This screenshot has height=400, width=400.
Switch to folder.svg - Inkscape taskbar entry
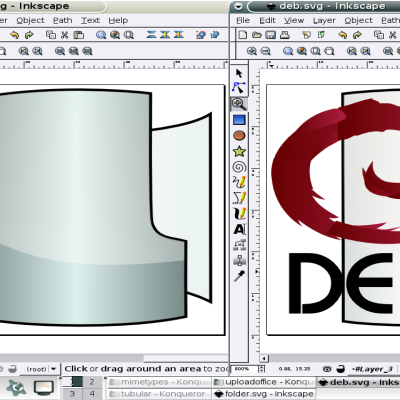264,394
